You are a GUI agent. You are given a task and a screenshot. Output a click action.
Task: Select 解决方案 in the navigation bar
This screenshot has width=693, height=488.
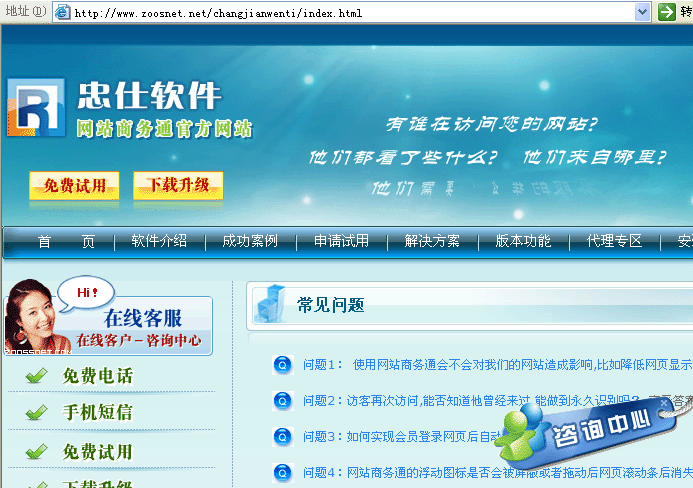[x=432, y=241]
